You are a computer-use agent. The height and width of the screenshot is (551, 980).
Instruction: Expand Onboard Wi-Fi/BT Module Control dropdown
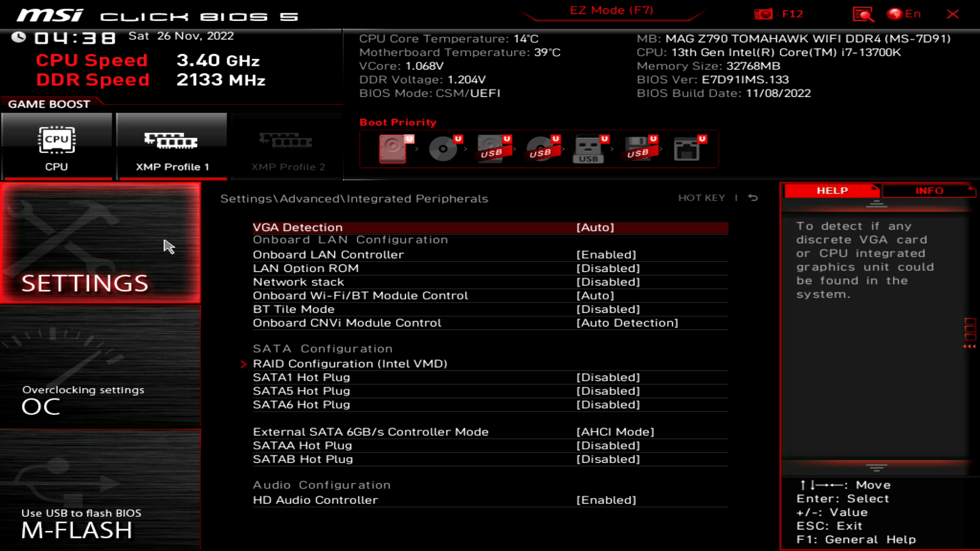click(x=595, y=295)
